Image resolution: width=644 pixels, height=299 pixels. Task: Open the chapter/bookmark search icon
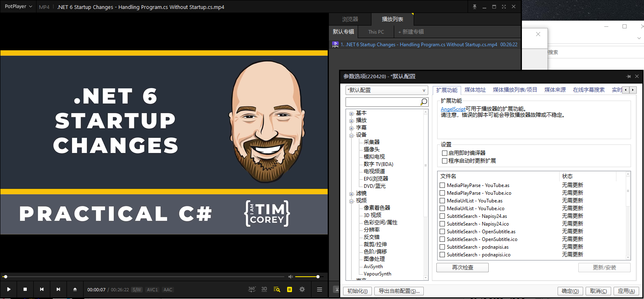(x=277, y=289)
